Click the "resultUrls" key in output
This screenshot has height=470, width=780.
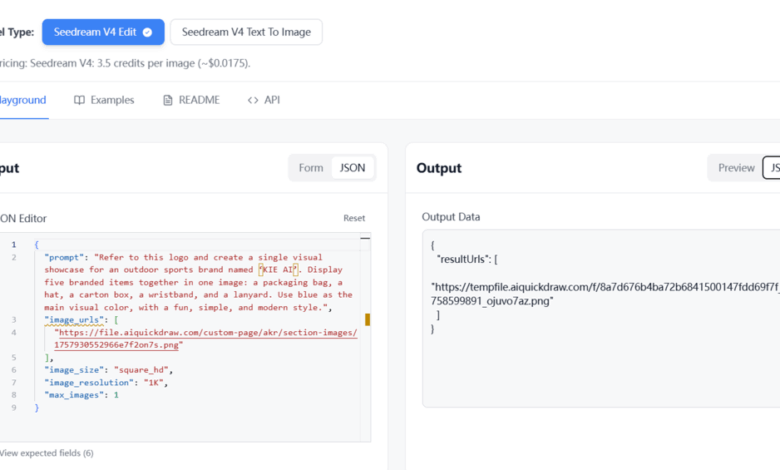coord(464,259)
